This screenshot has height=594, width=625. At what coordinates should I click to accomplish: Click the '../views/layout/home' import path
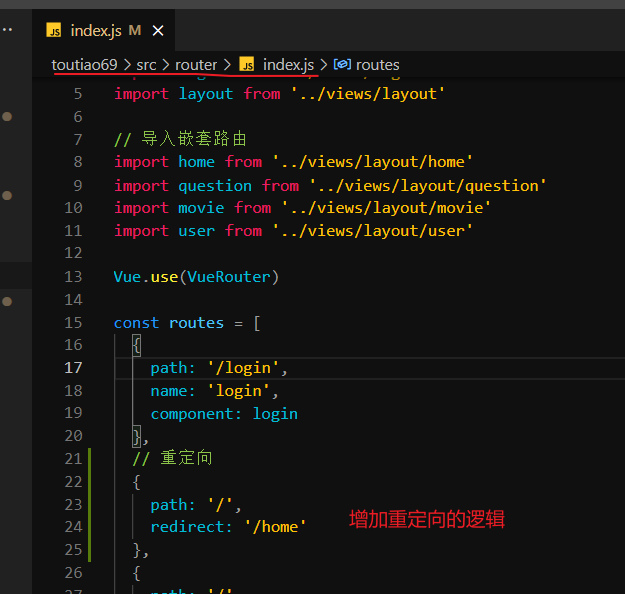(373, 162)
